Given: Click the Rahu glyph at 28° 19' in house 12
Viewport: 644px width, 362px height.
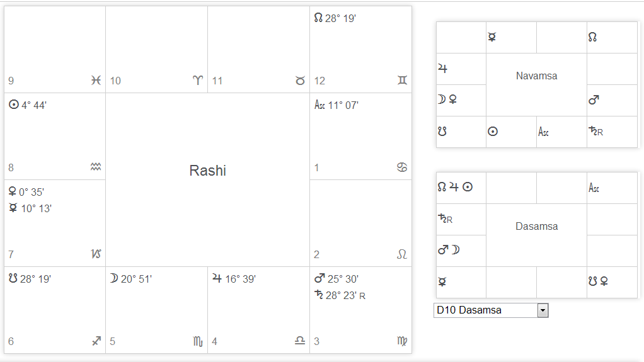Looking at the screenshot, I should [x=318, y=18].
